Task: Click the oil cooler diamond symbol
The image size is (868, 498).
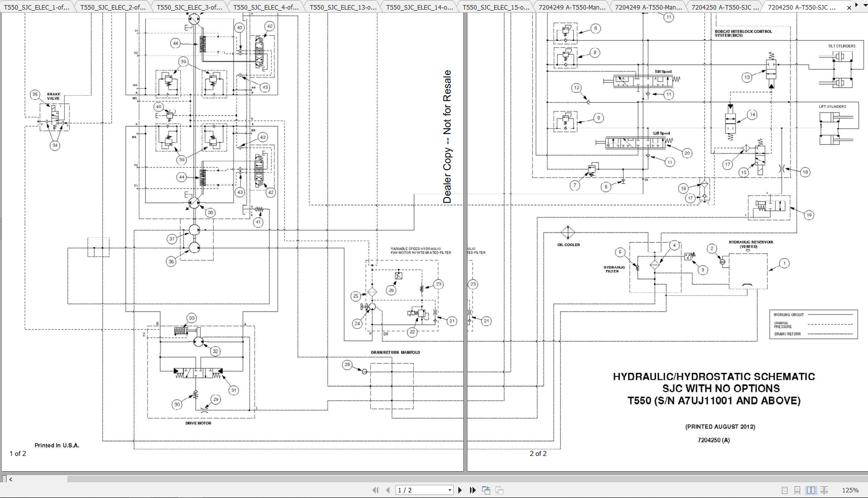Action: 568,233
